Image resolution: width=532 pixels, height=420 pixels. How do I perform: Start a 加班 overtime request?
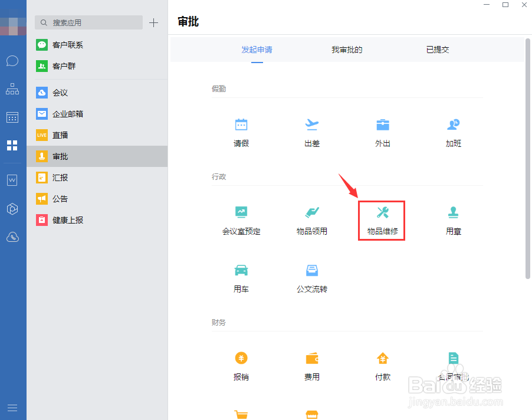point(454,133)
